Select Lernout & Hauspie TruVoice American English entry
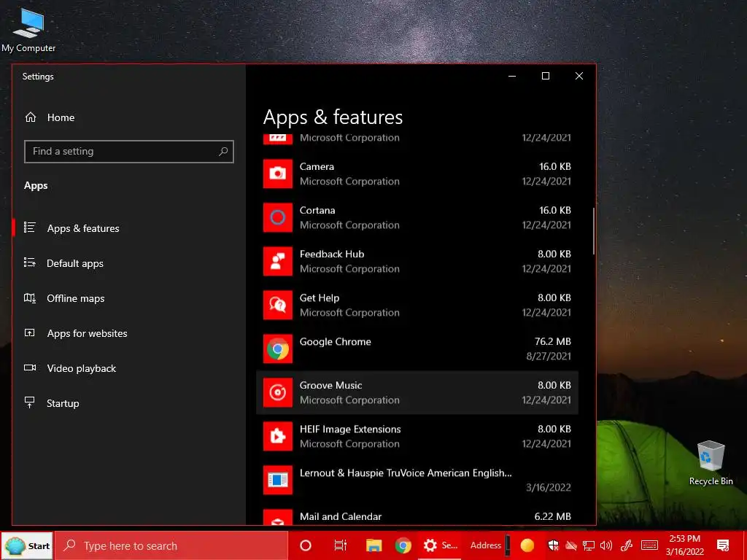This screenshot has width=747, height=560. click(x=406, y=472)
